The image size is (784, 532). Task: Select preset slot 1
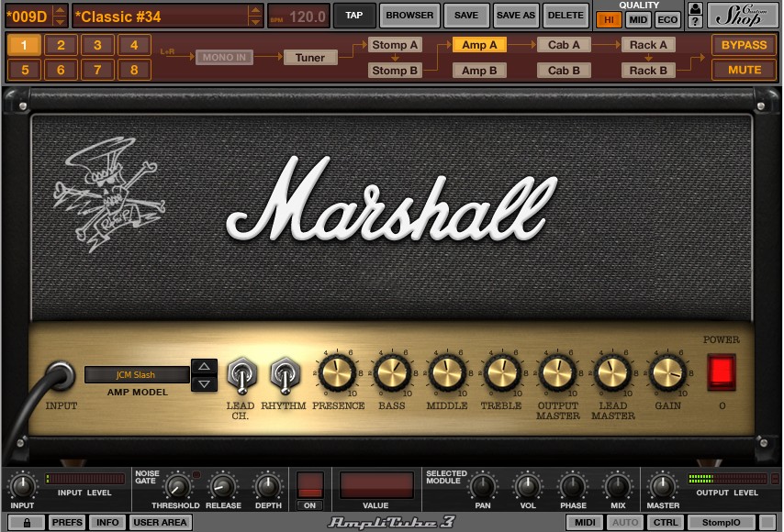[x=24, y=46]
